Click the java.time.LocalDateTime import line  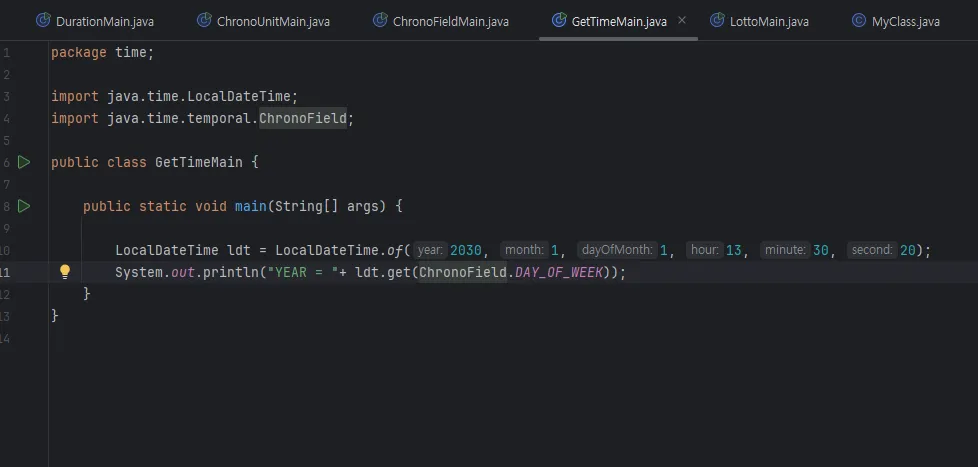[175, 96]
